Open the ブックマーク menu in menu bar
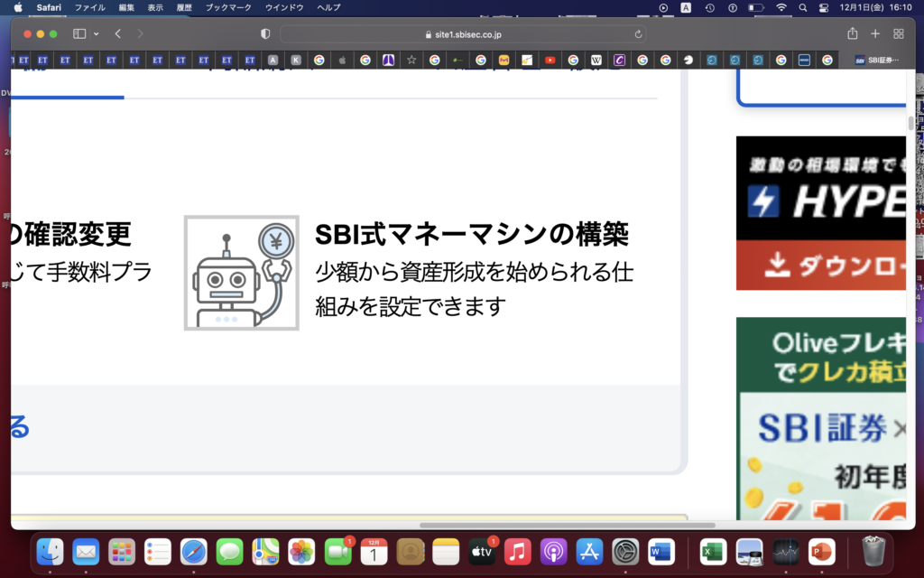Image resolution: width=924 pixels, height=578 pixels. click(228, 7)
